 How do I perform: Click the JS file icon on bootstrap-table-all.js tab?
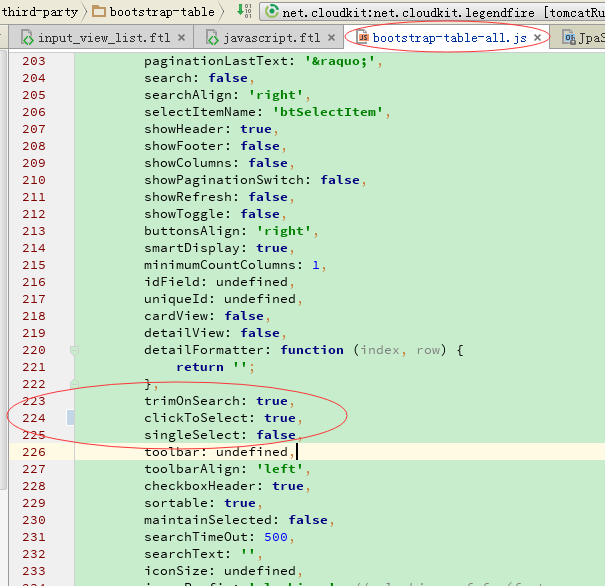[363, 37]
